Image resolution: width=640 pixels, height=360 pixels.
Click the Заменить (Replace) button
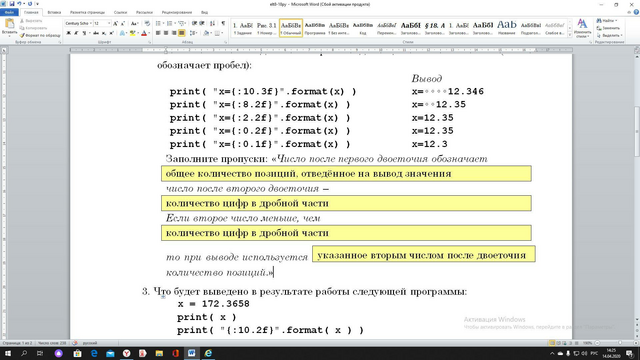tap(608, 28)
